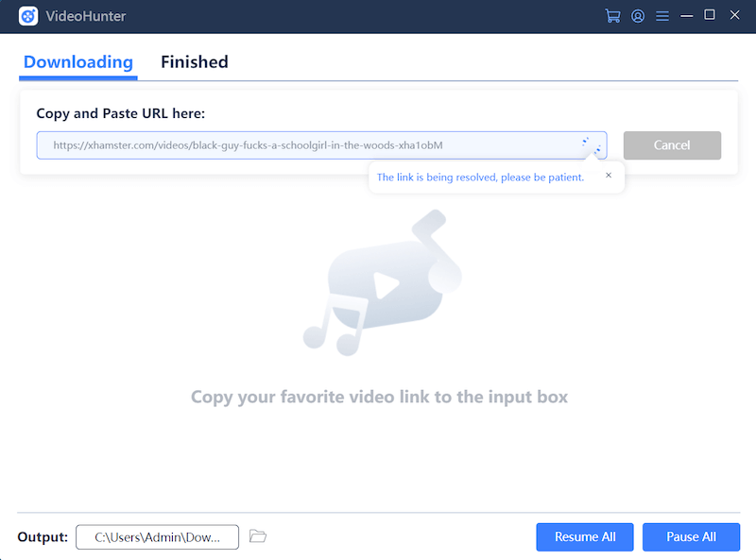
Task: Open the shopping cart purchase icon
Action: coord(612,16)
